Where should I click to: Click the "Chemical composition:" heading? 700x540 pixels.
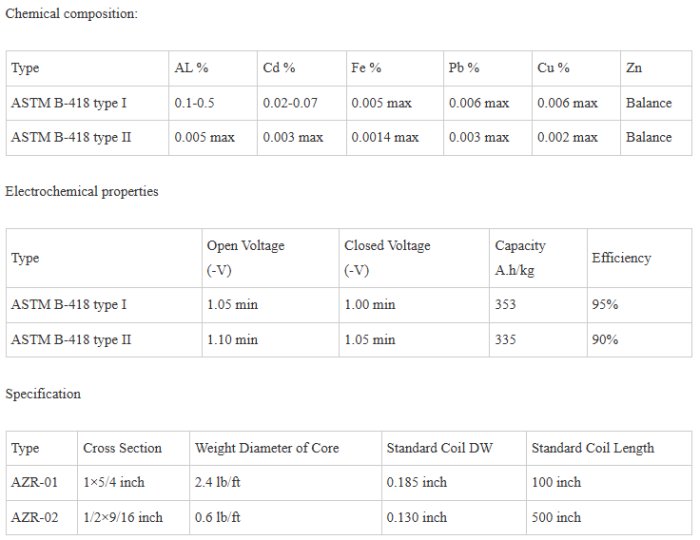pyautogui.click(x=72, y=14)
